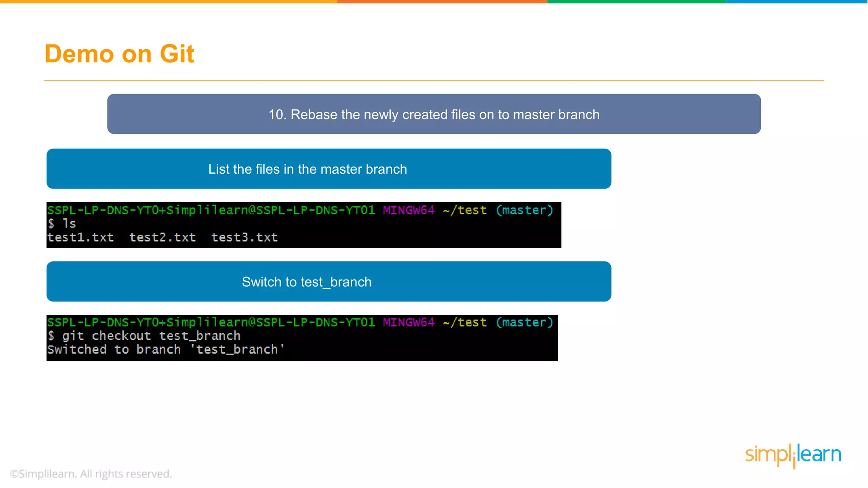Click MINGW64 in the second terminal prompt
This screenshot has height=488, width=868.
409,322
